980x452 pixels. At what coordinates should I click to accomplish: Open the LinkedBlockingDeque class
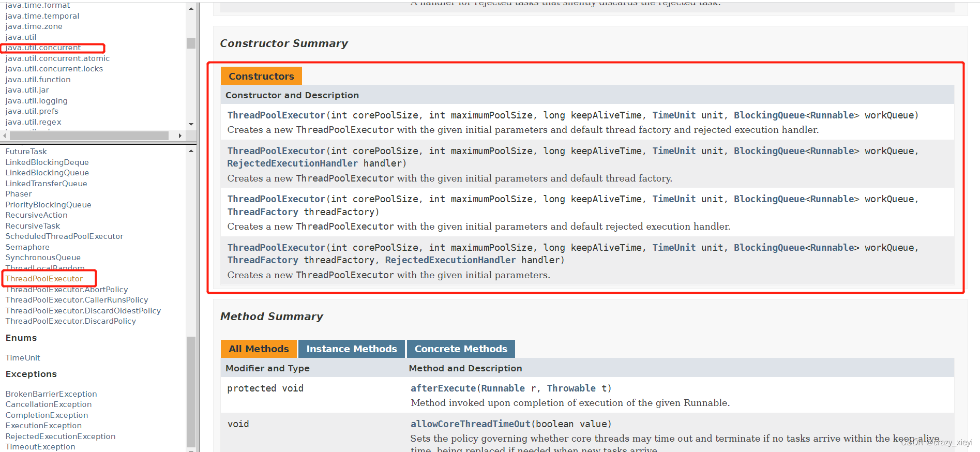(47, 162)
